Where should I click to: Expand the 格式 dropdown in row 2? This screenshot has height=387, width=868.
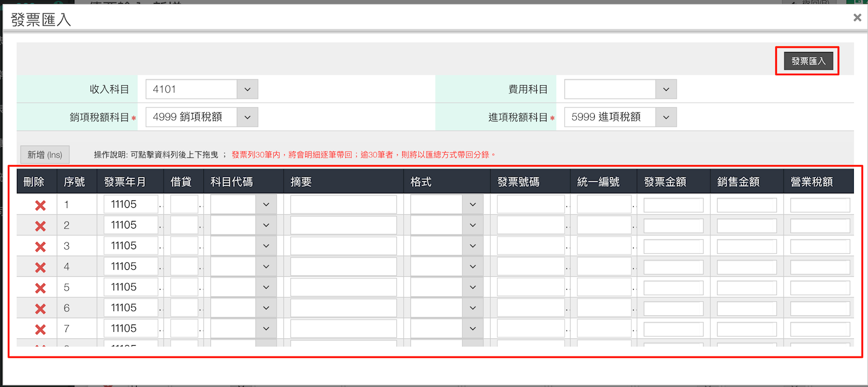(x=472, y=225)
